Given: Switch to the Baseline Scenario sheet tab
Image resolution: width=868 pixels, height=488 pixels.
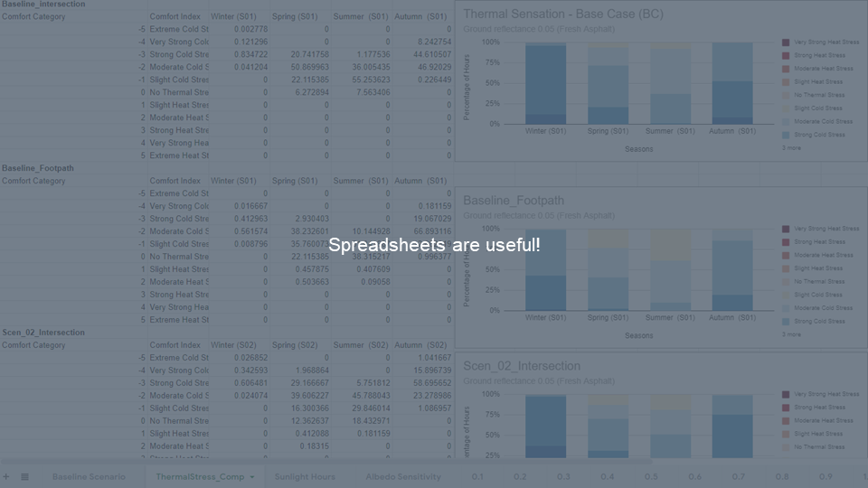Looking at the screenshot, I should pyautogui.click(x=89, y=476).
